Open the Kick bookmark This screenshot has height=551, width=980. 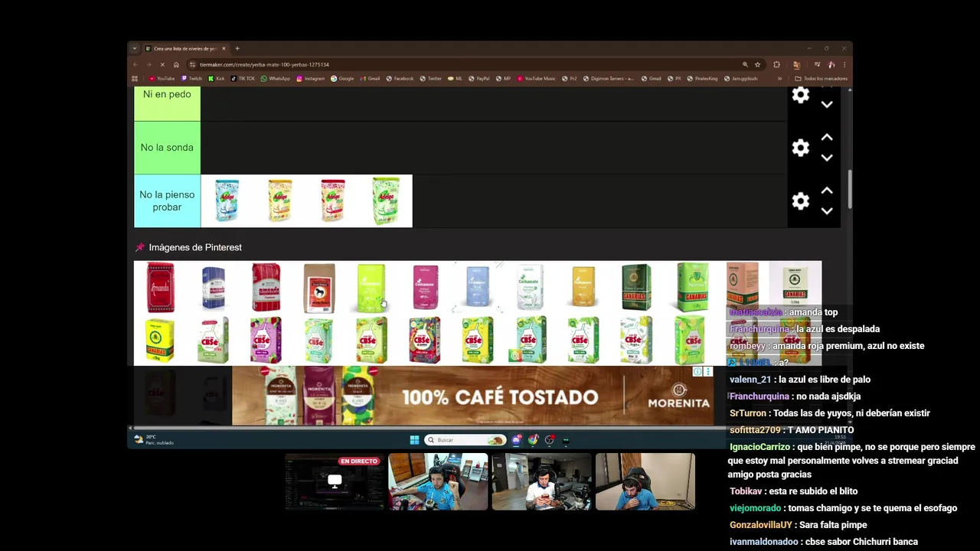(217, 78)
